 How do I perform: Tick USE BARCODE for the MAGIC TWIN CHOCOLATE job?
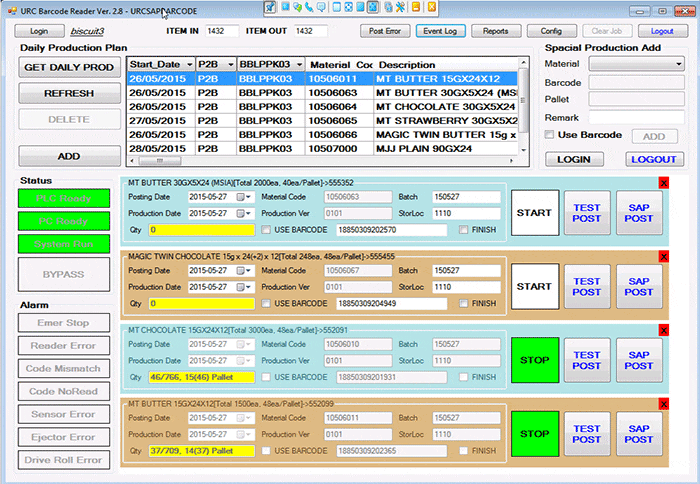[266, 303]
